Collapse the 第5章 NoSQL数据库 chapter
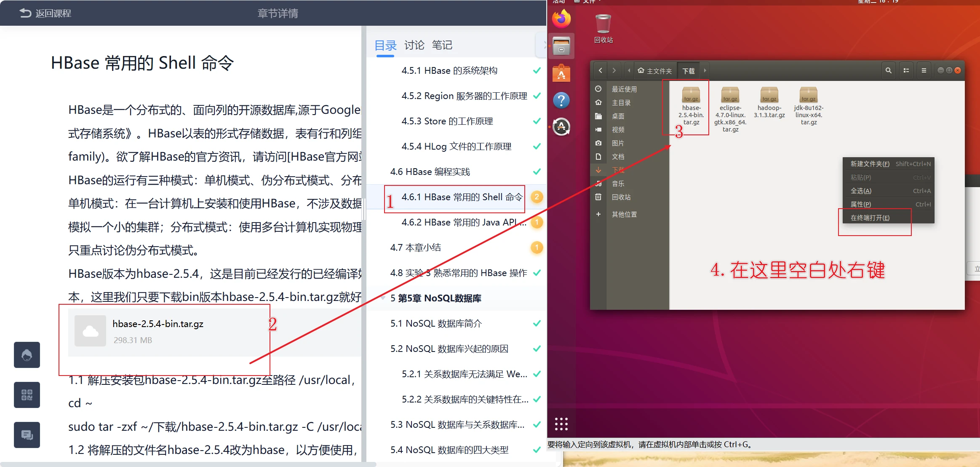980x467 pixels. [x=383, y=298]
